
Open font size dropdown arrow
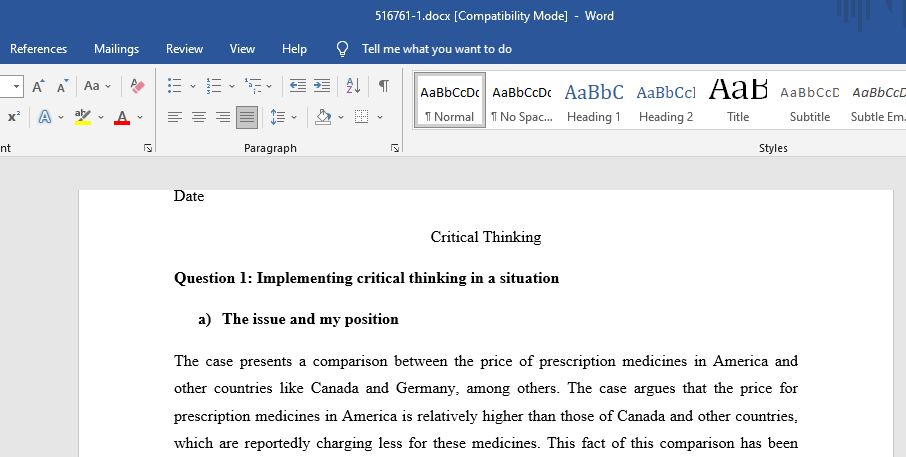(x=16, y=86)
